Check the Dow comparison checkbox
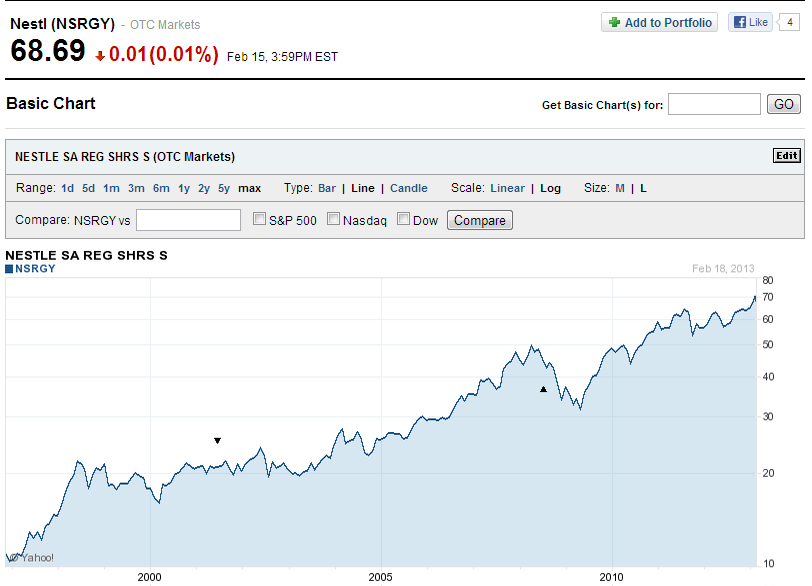 [x=403, y=219]
